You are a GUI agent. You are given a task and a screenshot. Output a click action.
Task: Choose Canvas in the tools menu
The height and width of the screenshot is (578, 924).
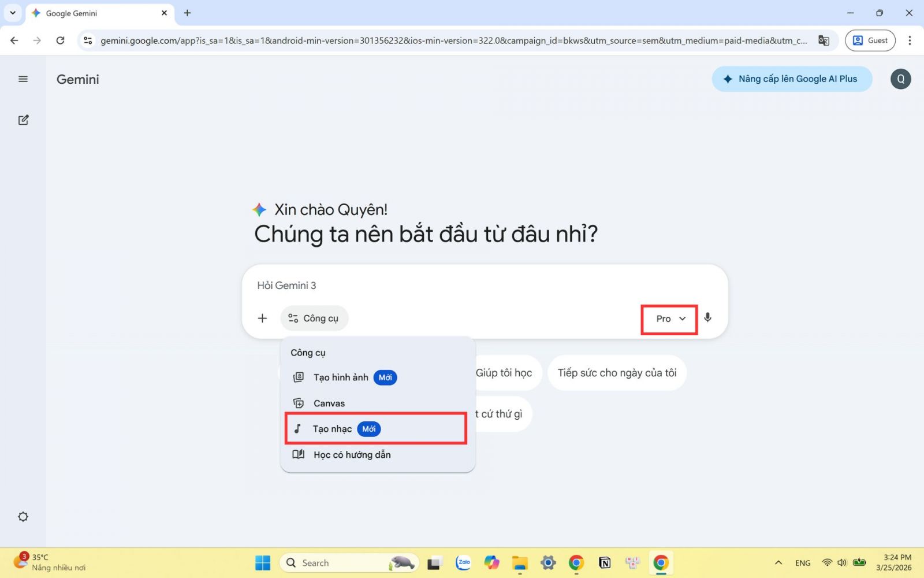pos(378,403)
